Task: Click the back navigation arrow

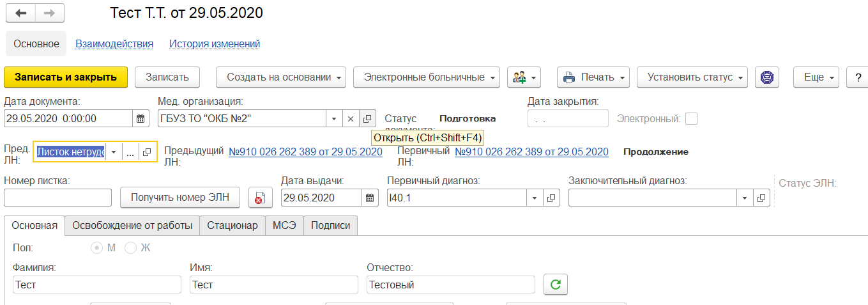Action: pyautogui.click(x=20, y=13)
